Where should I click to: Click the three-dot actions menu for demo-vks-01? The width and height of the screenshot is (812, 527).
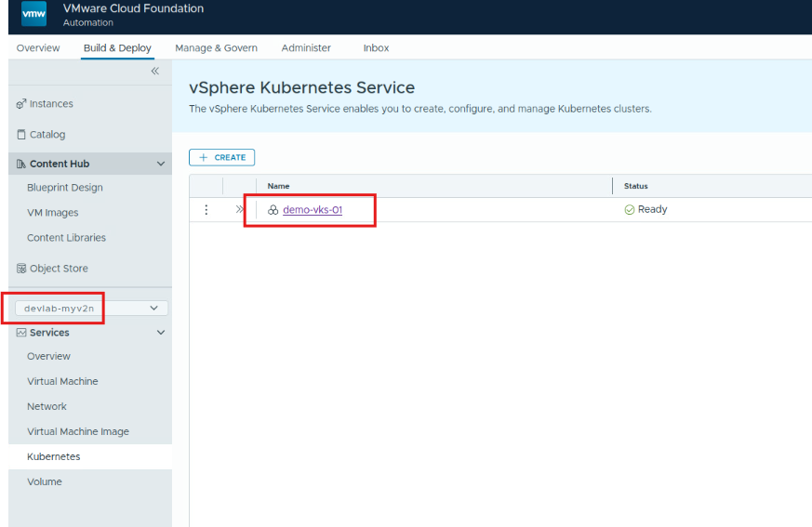click(x=206, y=210)
